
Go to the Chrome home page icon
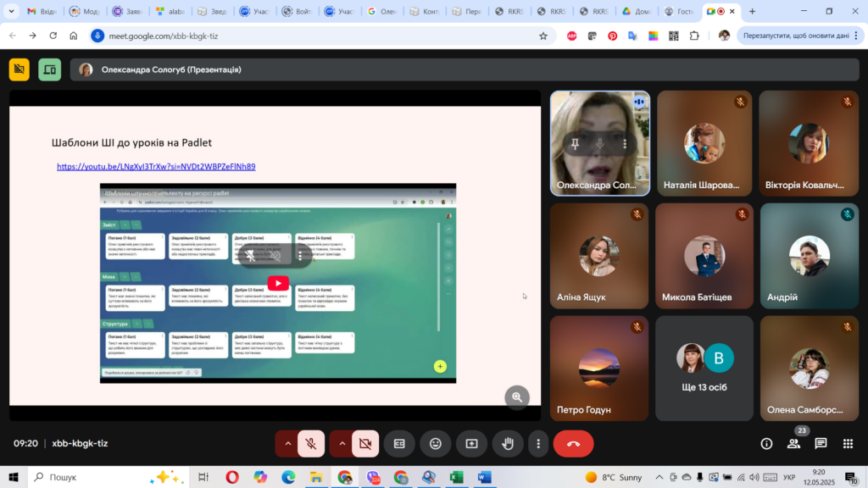point(74,36)
